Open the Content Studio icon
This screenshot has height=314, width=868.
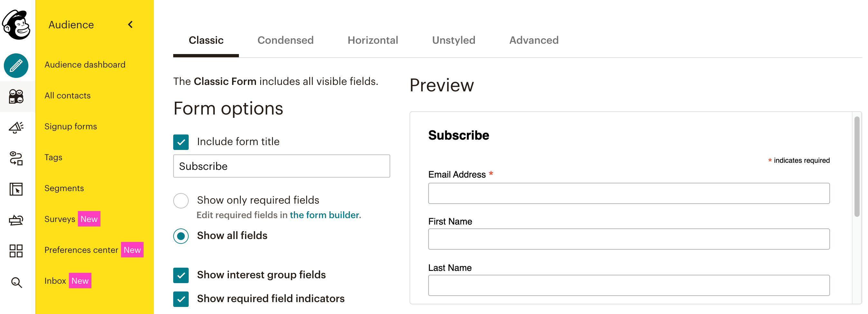pyautogui.click(x=16, y=220)
